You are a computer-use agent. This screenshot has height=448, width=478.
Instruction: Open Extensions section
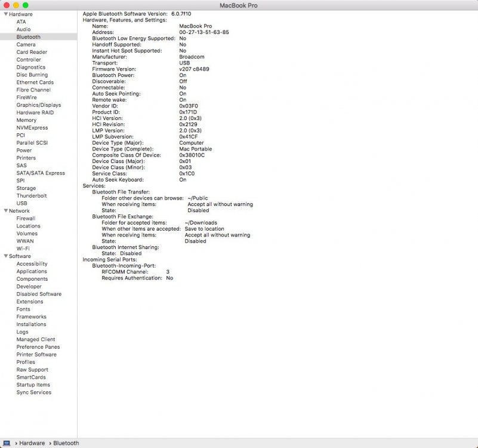click(30, 302)
